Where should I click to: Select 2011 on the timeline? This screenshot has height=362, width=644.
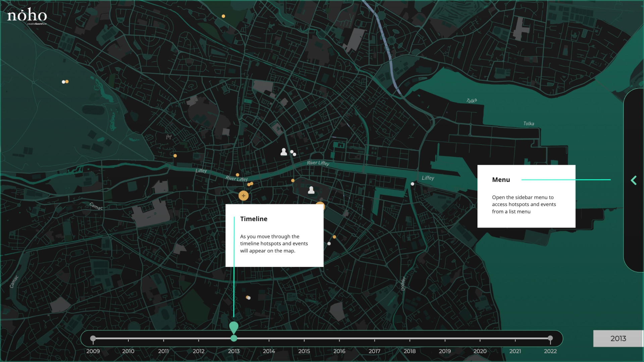coord(163,351)
